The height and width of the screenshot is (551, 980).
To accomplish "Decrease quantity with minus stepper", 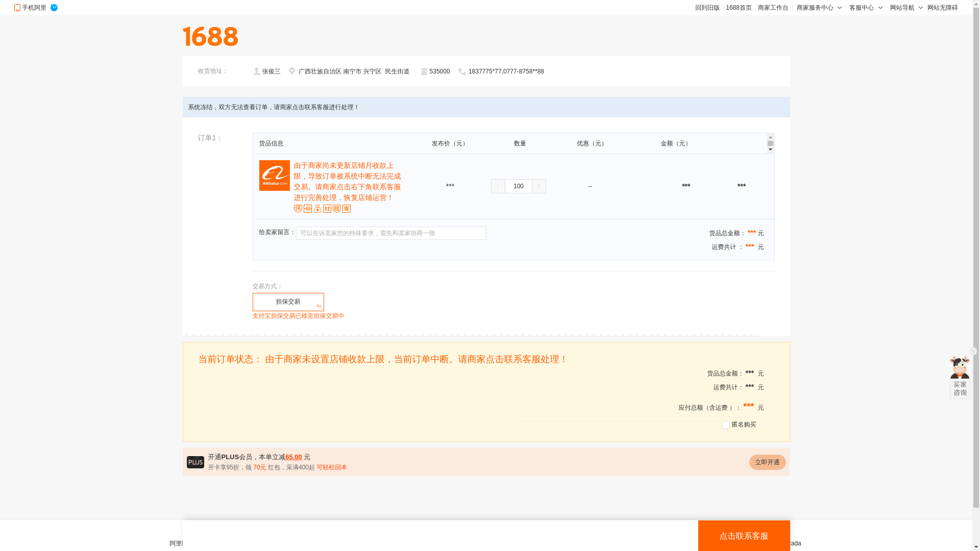I will 498,186.
